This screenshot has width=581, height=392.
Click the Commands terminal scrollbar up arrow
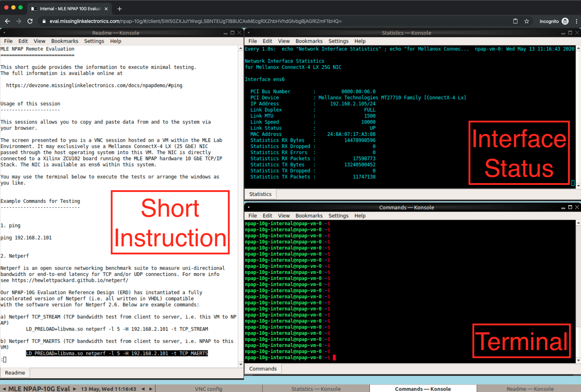(x=578, y=223)
